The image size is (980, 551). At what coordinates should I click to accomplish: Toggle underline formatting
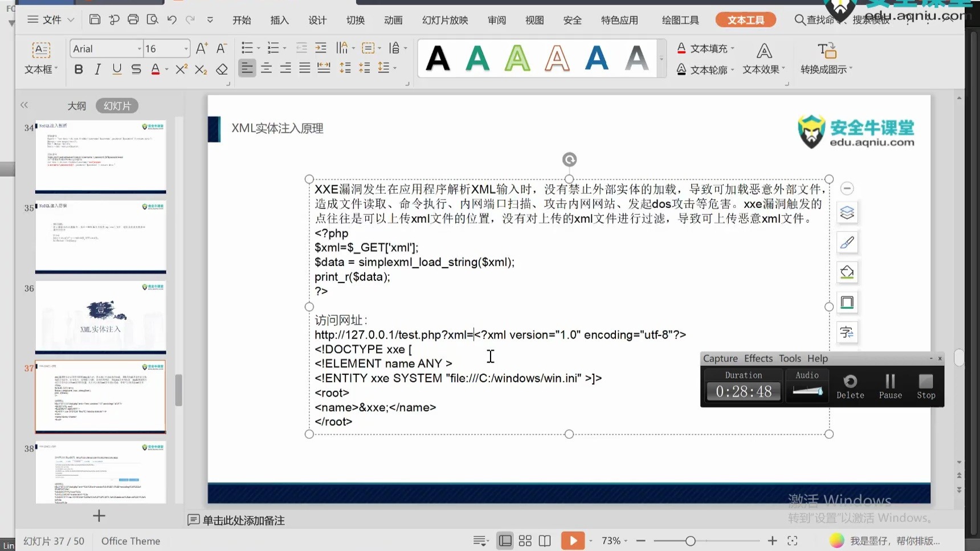[x=116, y=69]
